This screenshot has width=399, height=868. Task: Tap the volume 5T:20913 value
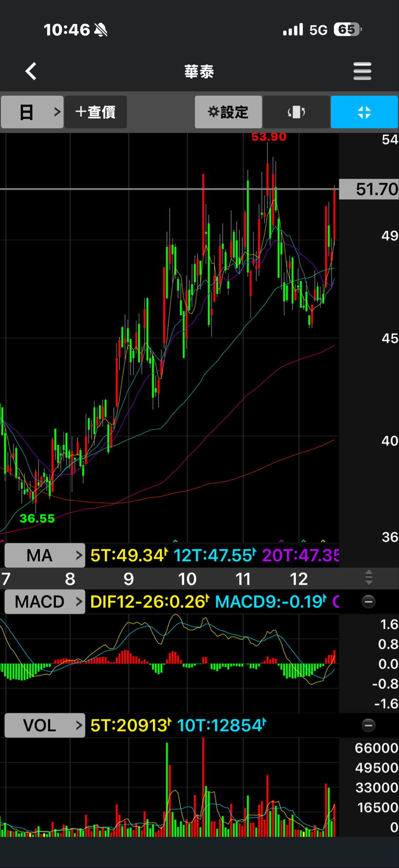pyautogui.click(x=131, y=725)
